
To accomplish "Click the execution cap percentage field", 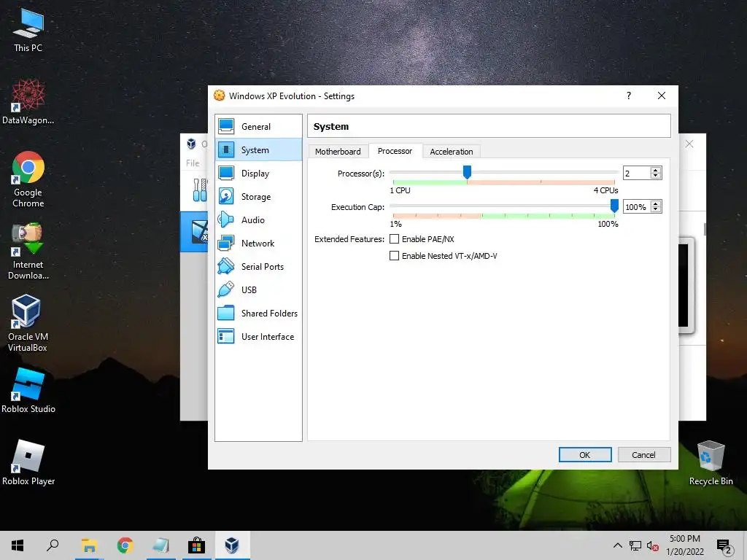I will [637, 207].
